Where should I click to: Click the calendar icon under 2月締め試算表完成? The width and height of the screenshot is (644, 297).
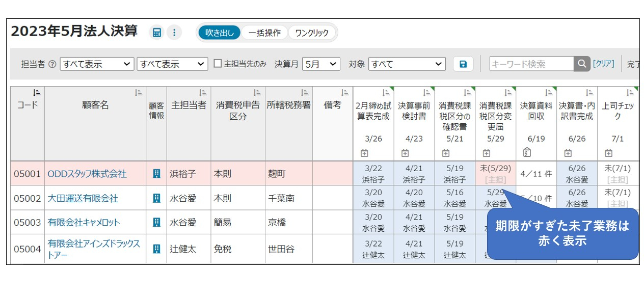(x=364, y=153)
